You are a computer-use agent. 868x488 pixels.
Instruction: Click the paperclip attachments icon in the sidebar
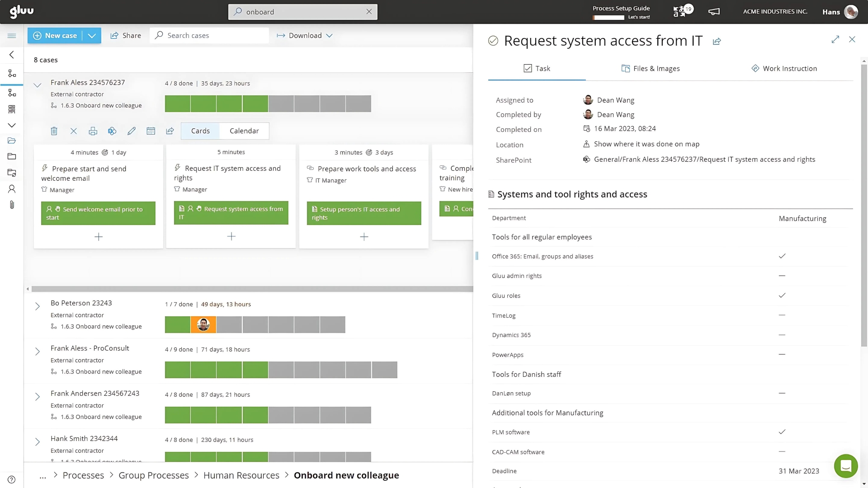click(12, 205)
